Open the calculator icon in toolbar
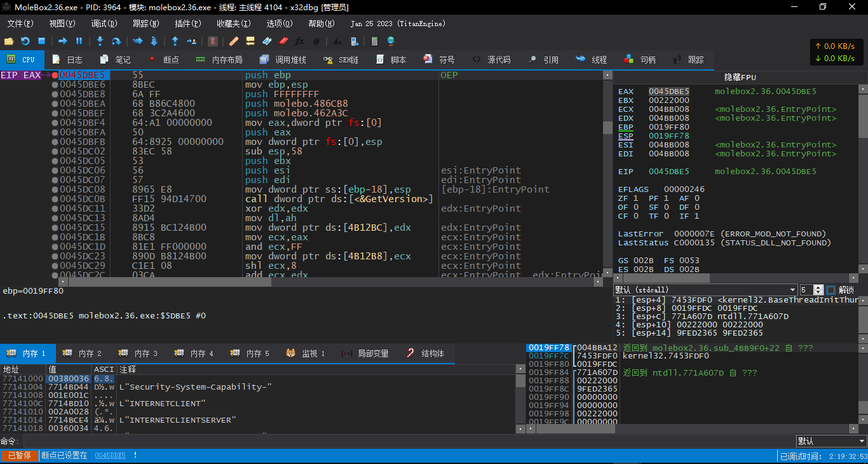868x464 pixels. point(375,41)
